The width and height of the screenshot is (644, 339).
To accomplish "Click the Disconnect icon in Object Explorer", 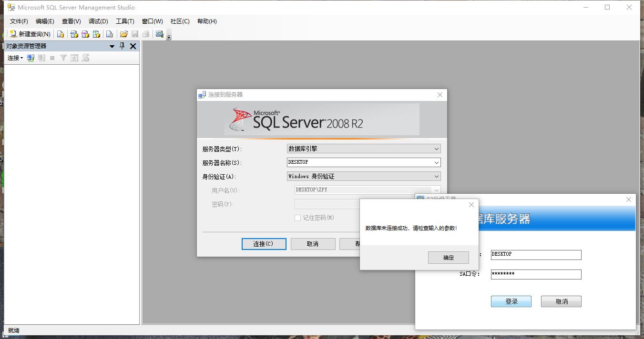I will click(x=41, y=58).
